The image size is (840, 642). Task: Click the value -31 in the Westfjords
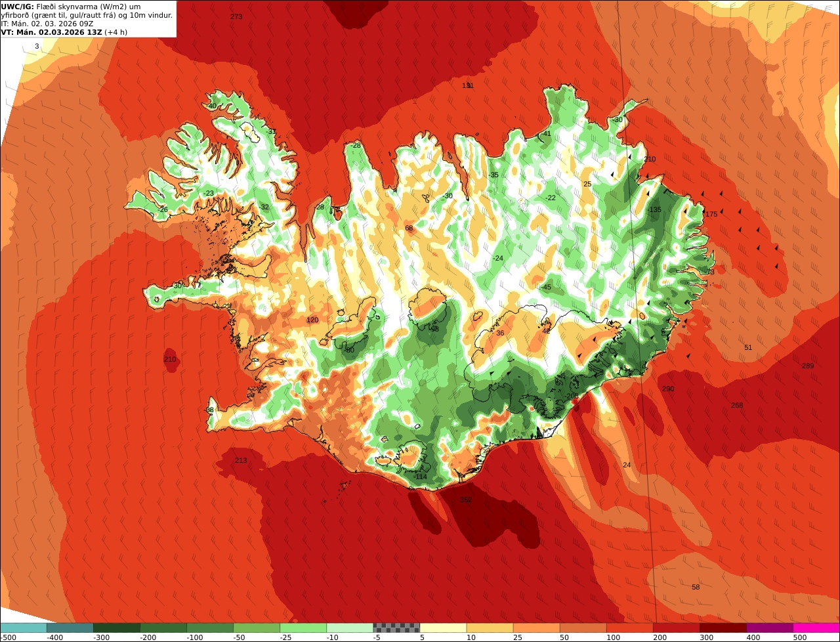[271, 131]
